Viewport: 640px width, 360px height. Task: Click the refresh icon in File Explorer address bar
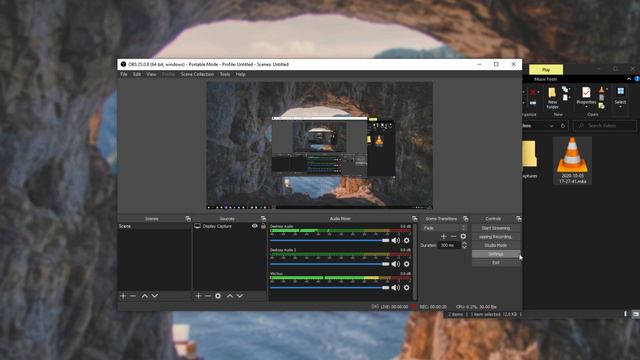563,126
